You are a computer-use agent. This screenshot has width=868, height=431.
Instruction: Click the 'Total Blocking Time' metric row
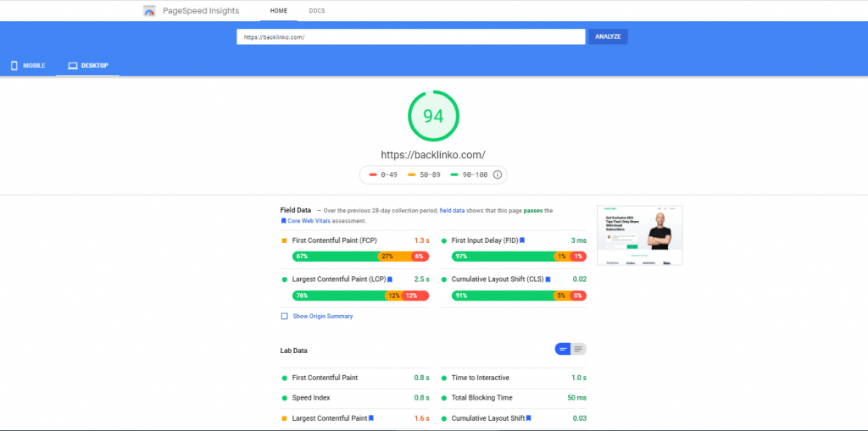tap(514, 398)
